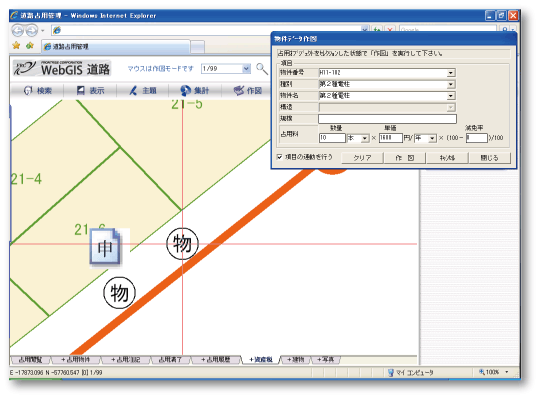Select the active sixth bottom tab, left of +建物
This screenshot has width=540, height=399.
pos(261,360)
